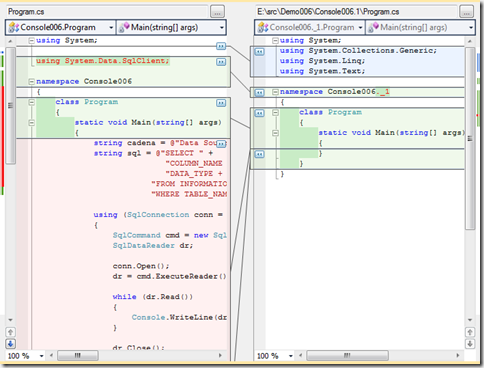
Task: Browse for left file with ellipsis button
Action: 217,12
